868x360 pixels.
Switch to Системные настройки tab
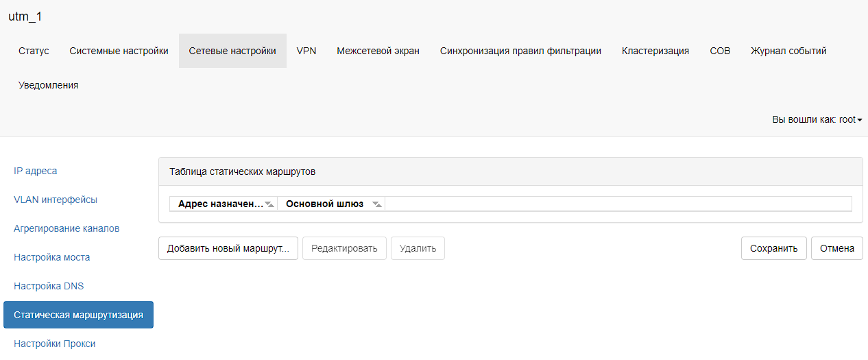click(119, 51)
